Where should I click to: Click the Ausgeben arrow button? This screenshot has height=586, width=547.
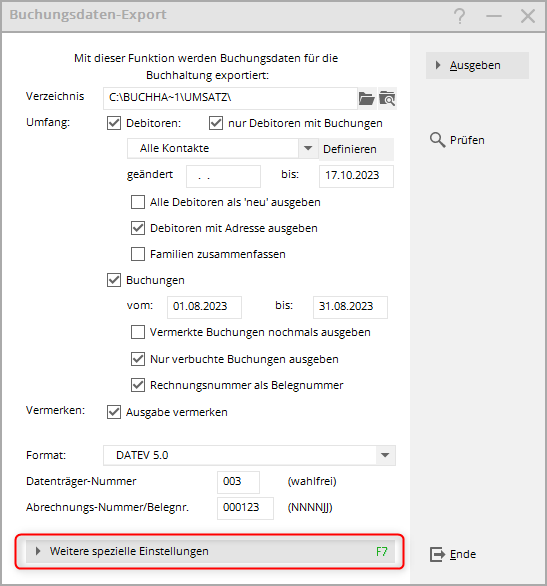point(477,65)
